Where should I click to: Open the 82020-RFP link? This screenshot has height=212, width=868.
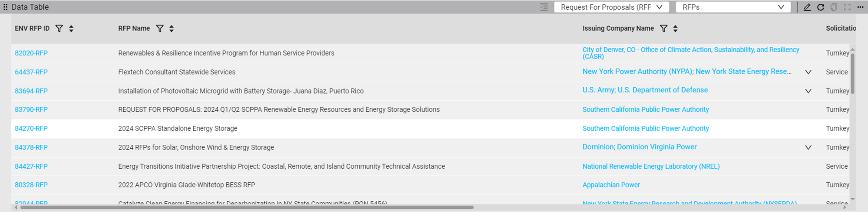click(x=31, y=53)
